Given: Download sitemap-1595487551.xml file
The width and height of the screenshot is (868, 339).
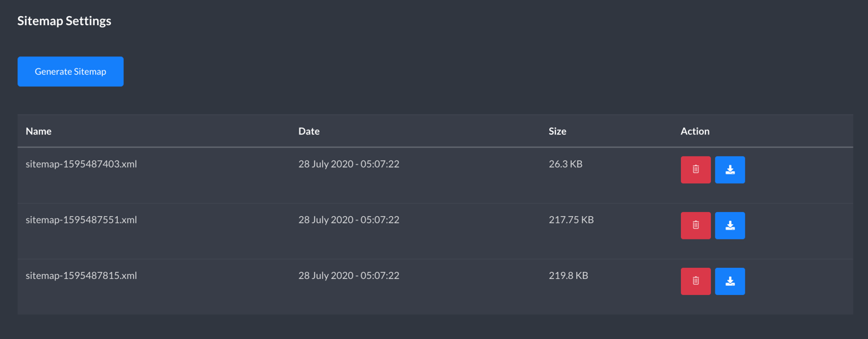Looking at the screenshot, I should 730,225.
